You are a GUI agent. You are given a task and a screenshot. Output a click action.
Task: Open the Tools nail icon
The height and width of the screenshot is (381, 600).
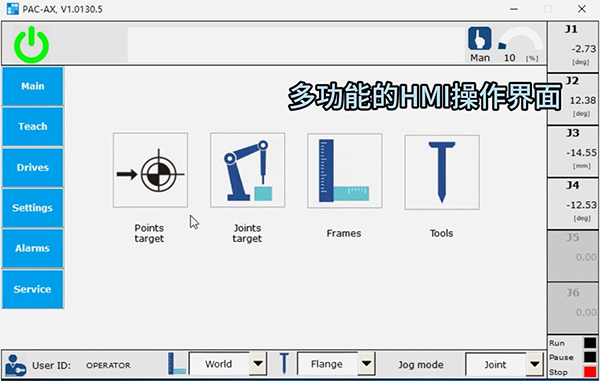coord(442,172)
